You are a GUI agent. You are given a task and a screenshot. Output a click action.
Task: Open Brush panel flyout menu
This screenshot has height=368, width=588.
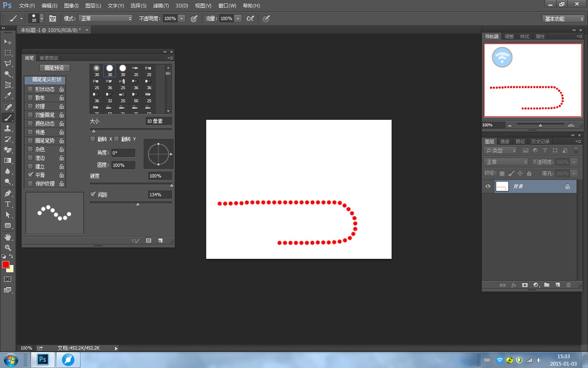click(171, 58)
